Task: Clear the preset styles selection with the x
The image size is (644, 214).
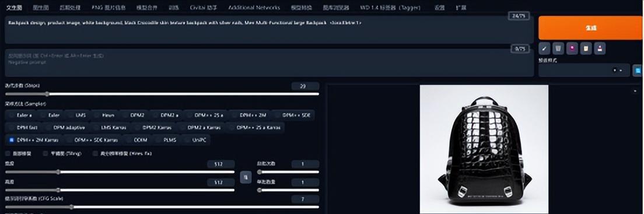Action: (x=615, y=70)
